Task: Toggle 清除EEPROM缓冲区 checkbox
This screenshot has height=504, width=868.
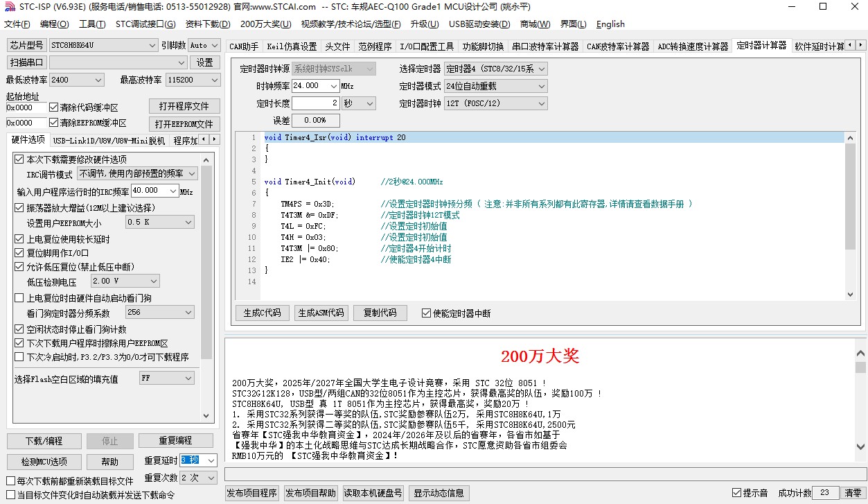Action: (53, 123)
